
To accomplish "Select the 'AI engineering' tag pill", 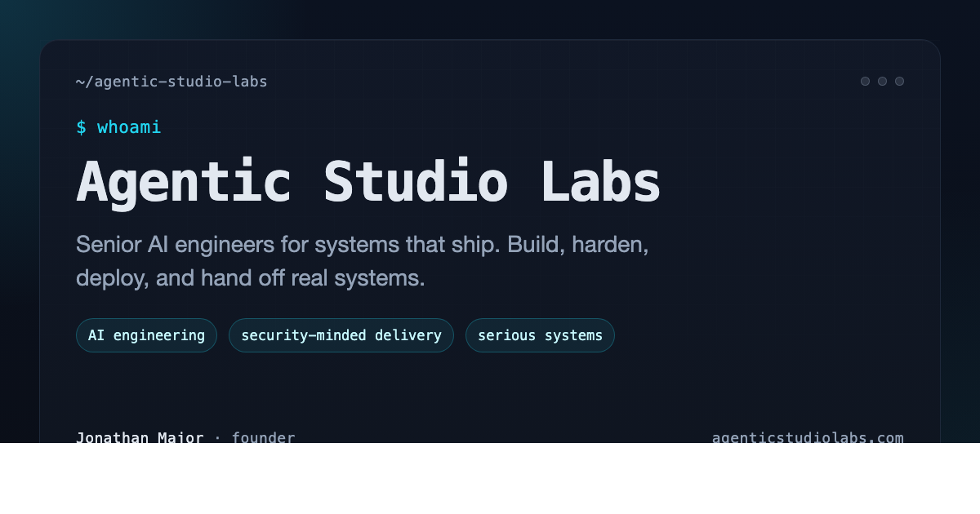I will pyautogui.click(x=146, y=335).
